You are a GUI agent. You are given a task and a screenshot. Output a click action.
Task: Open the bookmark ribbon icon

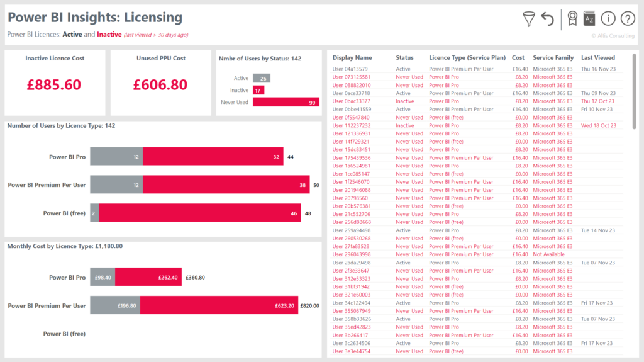[x=572, y=18]
